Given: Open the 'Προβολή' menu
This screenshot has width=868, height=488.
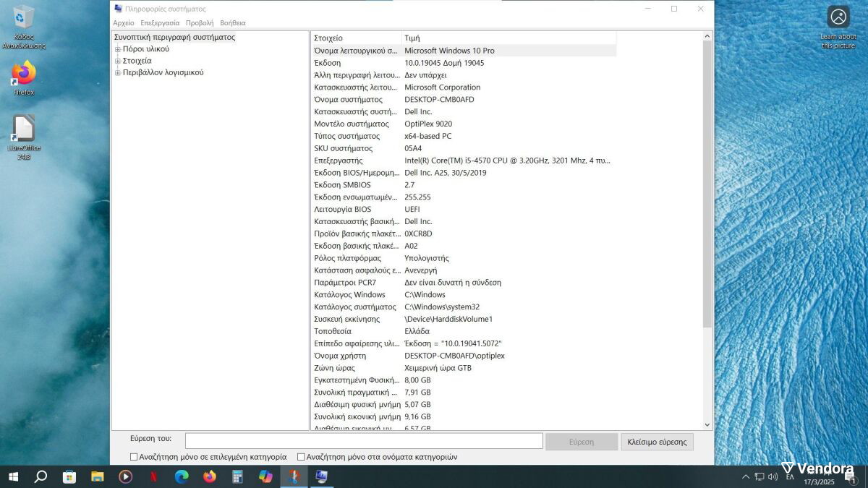Looking at the screenshot, I should pyautogui.click(x=200, y=23).
